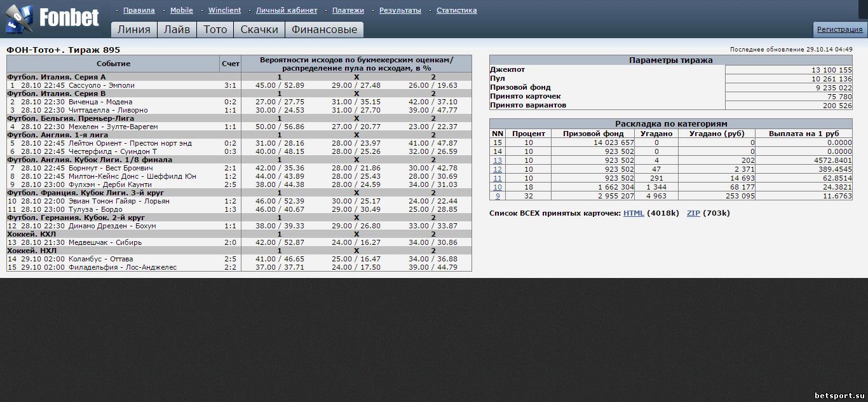Click the Счет column header
Viewport: 868px width, 402px height.
231,64
